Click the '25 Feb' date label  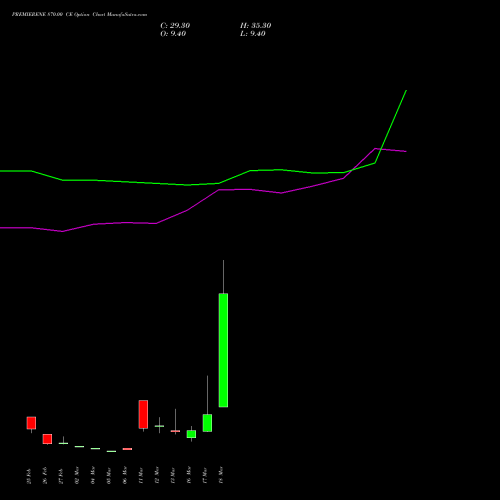(x=29, y=476)
